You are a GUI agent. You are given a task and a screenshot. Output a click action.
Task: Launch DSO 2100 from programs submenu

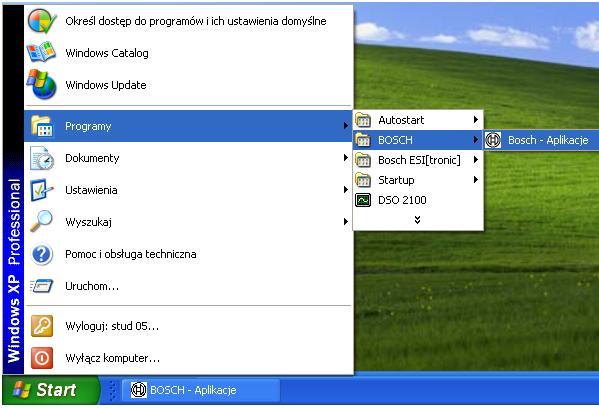[418, 200]
